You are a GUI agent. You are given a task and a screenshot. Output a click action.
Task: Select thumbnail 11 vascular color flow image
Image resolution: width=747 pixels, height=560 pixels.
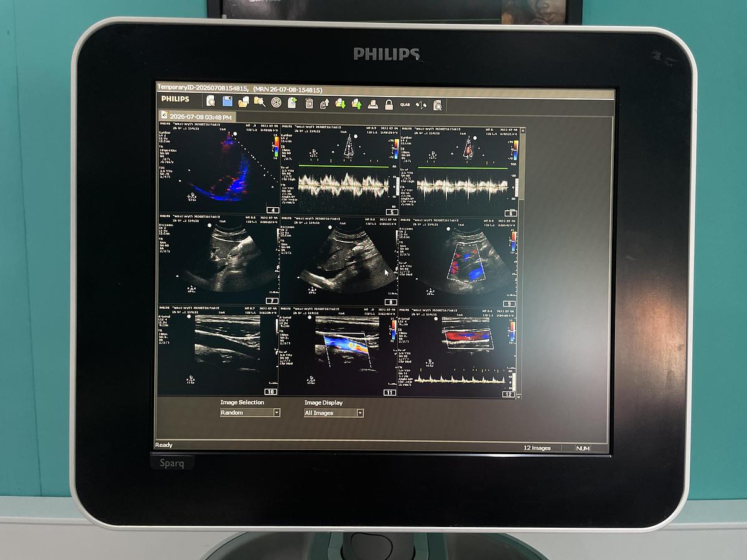(x=339, y=352)
